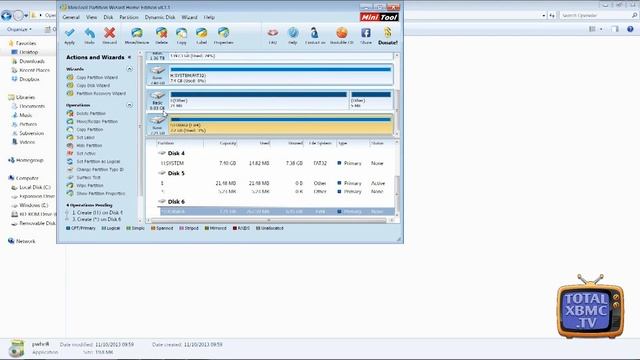The height and width of the screenshot is (360, 640).
Task: Launch the Copy Disk Wizard
Action: 93,85
